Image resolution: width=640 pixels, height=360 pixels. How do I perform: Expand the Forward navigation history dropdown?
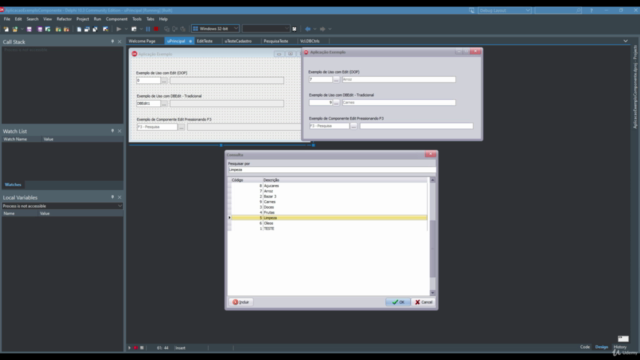pos(330,29)
